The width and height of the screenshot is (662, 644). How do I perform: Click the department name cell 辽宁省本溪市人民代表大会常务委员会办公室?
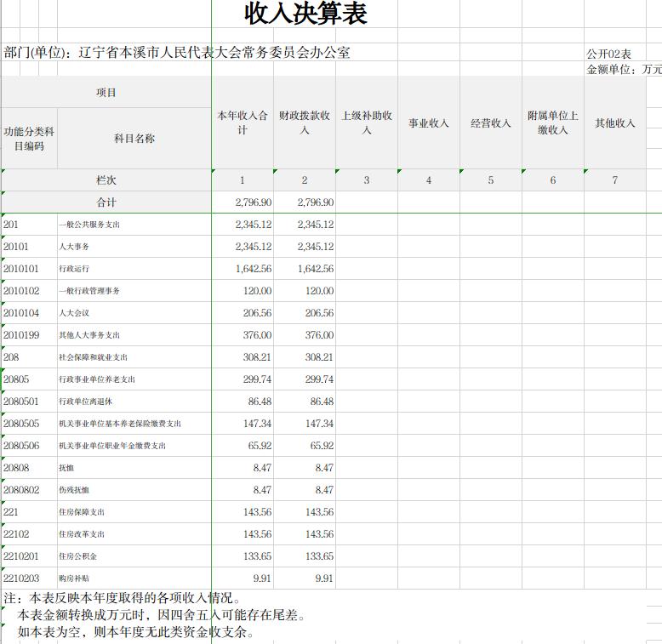coord(214,53)
